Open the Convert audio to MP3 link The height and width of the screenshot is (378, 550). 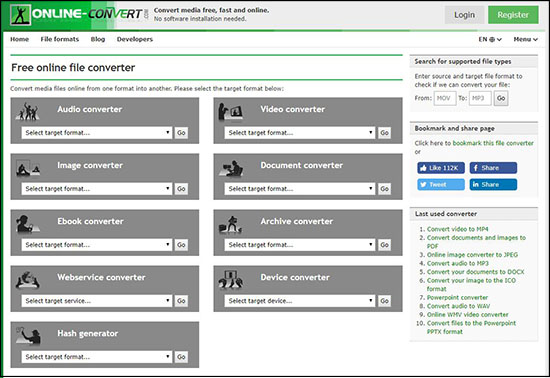coord(457,263)
